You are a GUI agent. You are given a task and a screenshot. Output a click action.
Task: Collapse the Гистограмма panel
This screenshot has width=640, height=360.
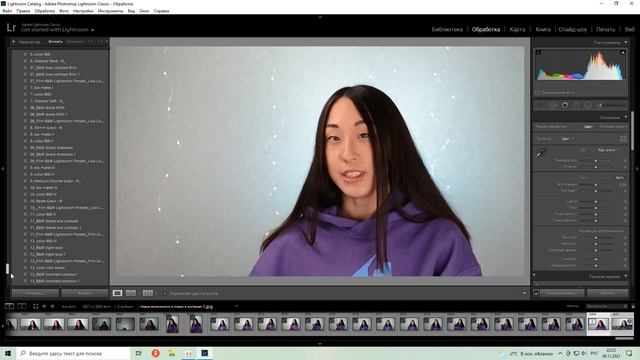[626, 42]
